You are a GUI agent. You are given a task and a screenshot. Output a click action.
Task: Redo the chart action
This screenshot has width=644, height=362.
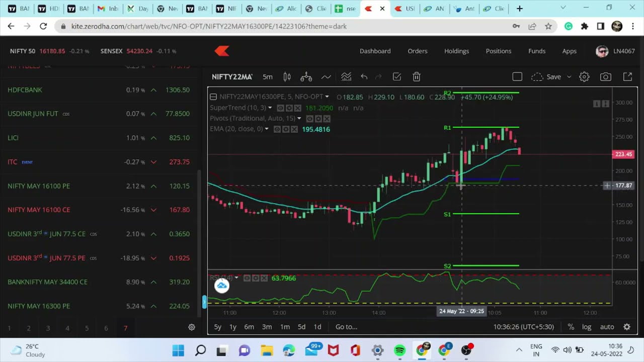tap(379, 77)
